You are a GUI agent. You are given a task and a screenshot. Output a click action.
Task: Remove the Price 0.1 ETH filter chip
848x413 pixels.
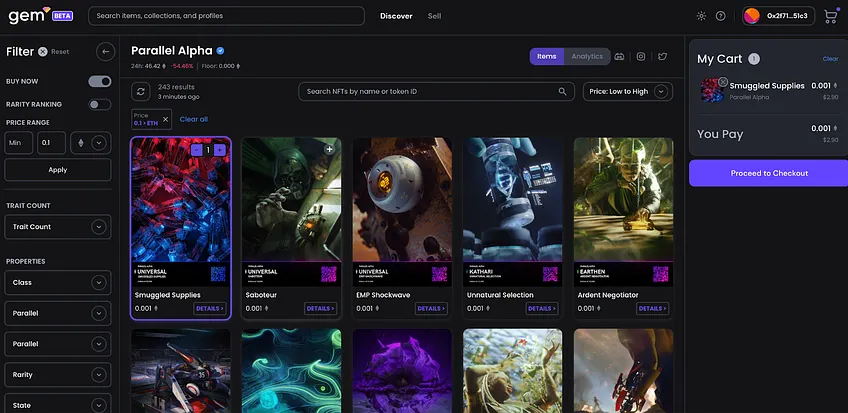click(x=165, y=119)
